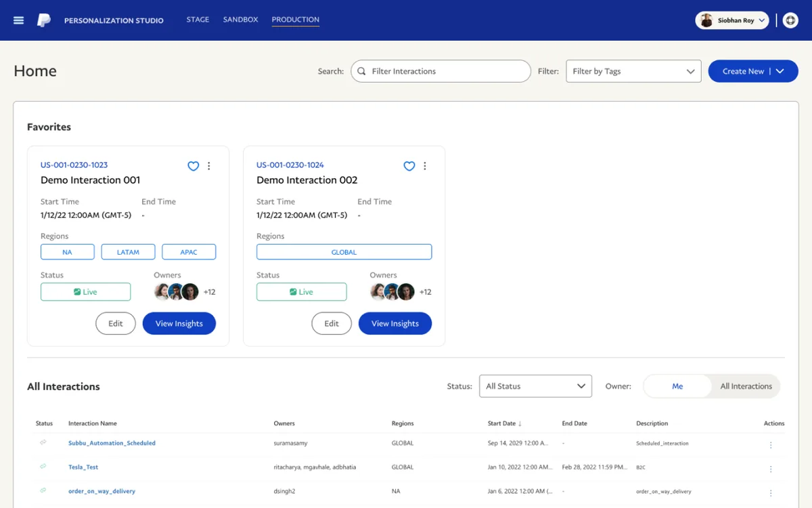
Task: Sort by Start Date column arrow
Action: [520, 423]
